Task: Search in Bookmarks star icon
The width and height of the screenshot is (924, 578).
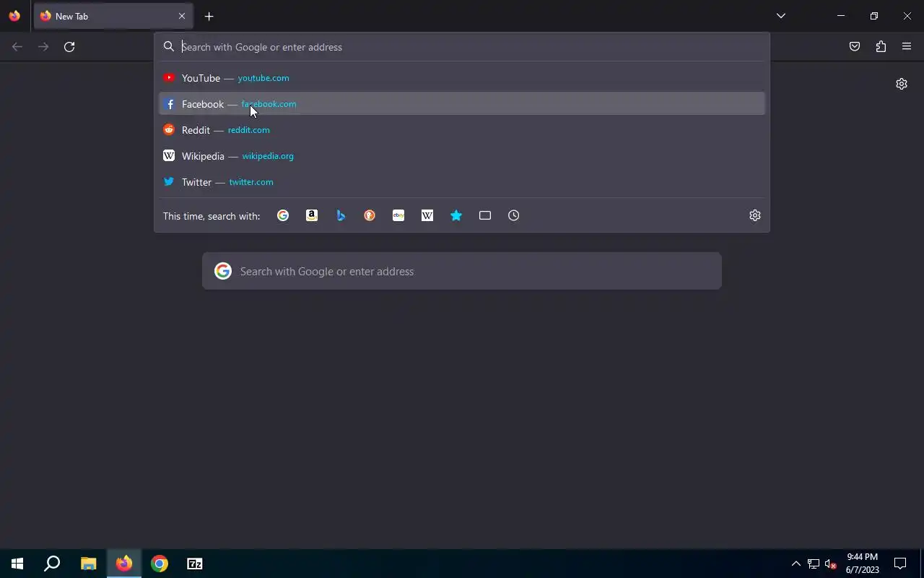Action: point(456,215)
